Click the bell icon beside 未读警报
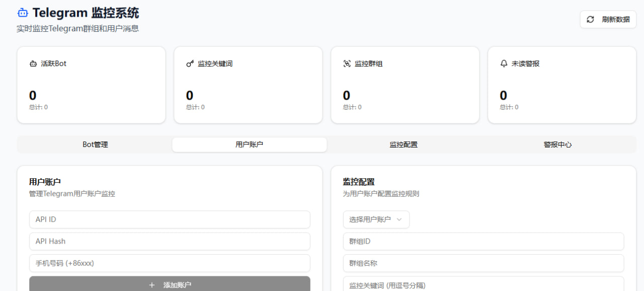 [x=504, y=64]
